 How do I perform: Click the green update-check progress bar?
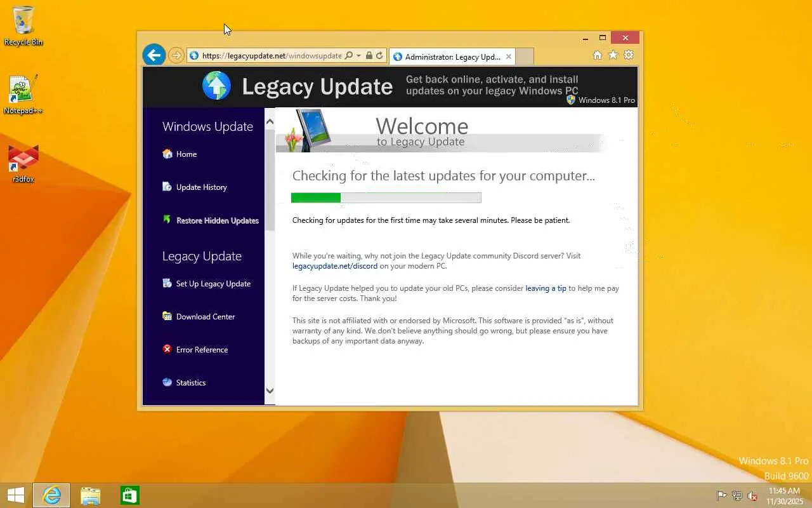pyautogui.click(x=386, y=197)
